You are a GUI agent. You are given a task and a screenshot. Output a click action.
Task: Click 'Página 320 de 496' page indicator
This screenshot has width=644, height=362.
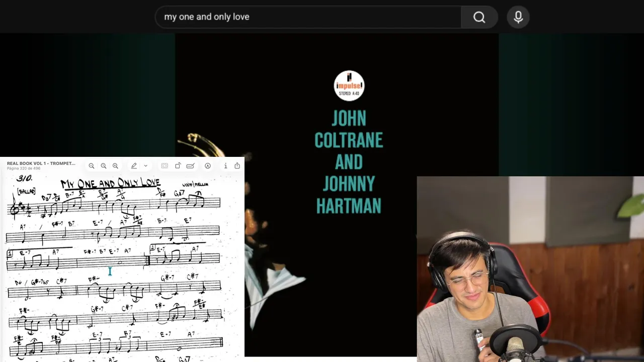click(x=23, y=168)
